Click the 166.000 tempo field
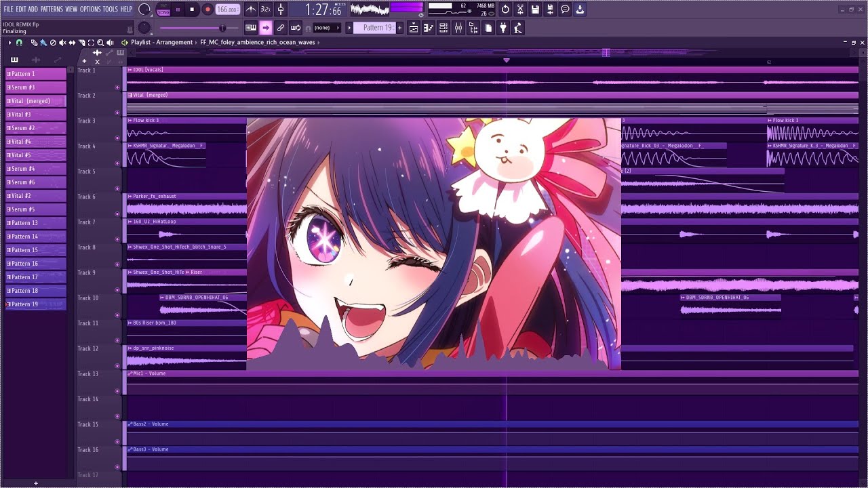 (227, 9)
